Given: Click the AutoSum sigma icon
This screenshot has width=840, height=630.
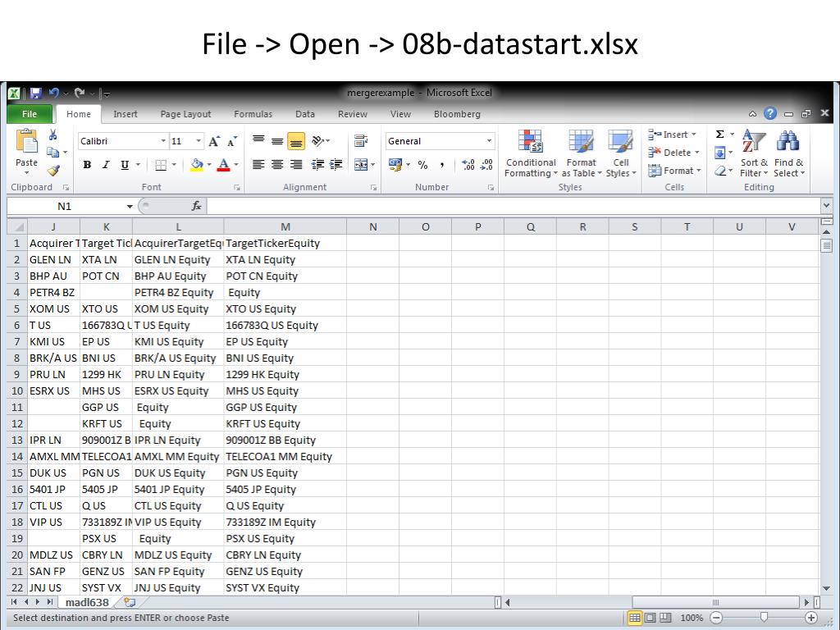Looking at the screenshot, I should click(x=720, y=135).
